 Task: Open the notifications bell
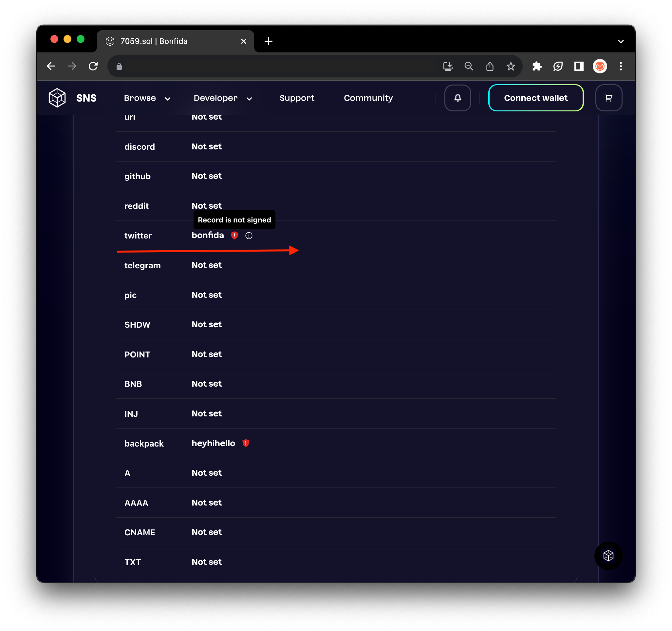click(x=457, y=98)
